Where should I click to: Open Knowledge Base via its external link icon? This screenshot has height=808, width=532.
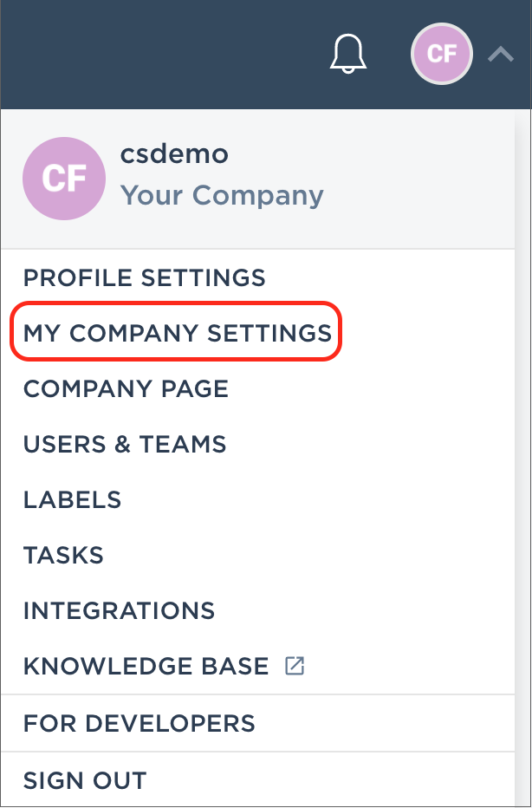click(295, 665)
